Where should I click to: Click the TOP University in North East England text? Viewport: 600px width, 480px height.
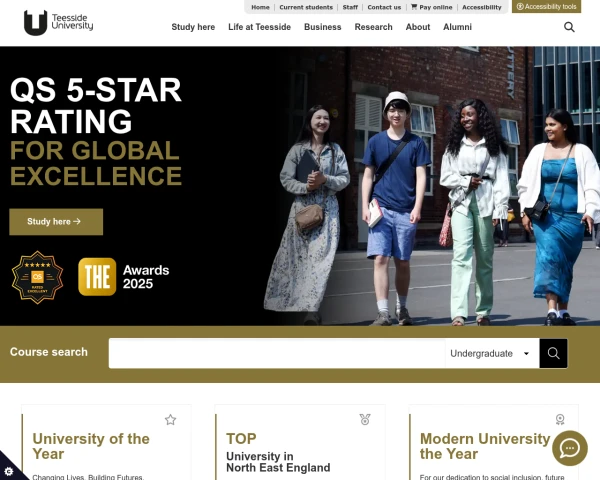[278, 453]
